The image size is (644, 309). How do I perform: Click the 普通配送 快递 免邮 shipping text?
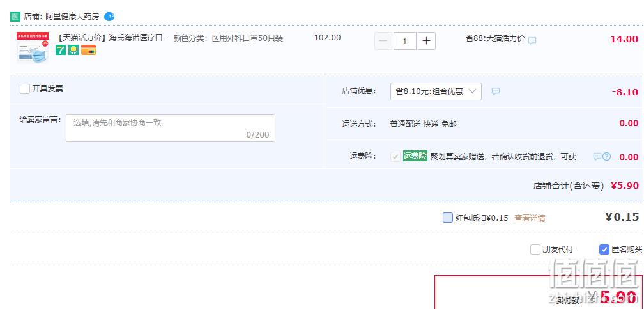click(423, 124)
